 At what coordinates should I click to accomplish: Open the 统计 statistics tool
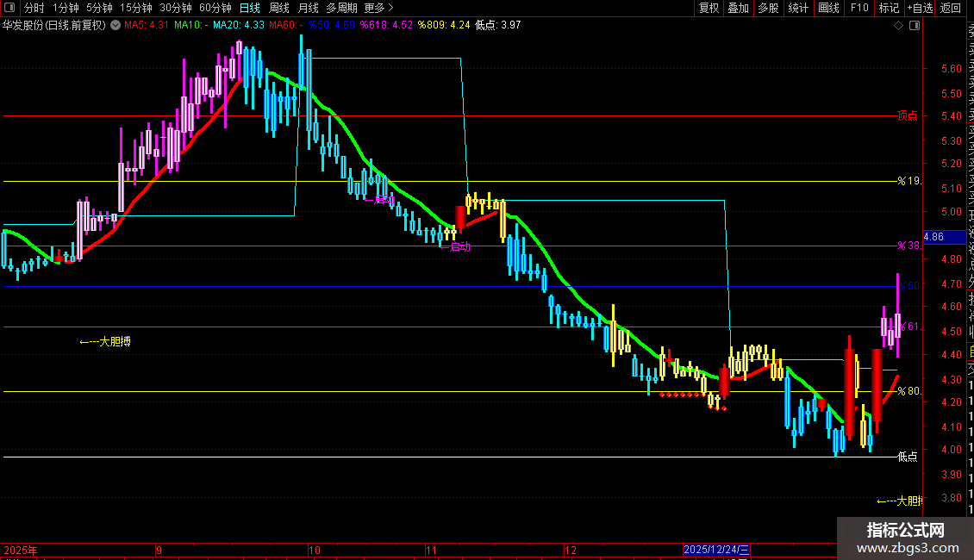coord(798,8)
